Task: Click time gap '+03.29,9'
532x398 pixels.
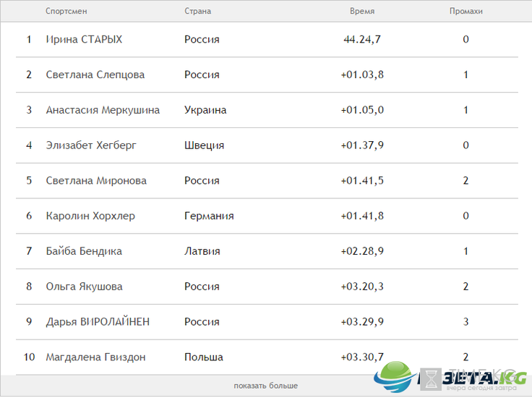Action: 362,322
